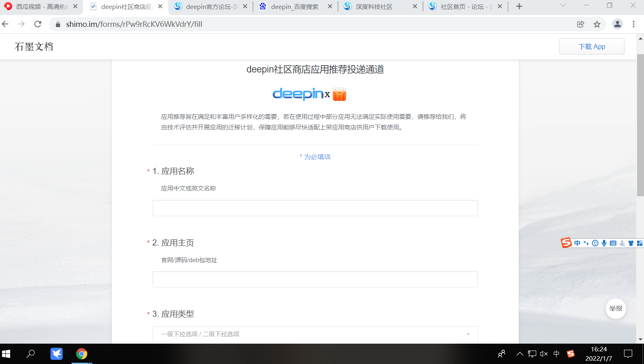The width and height of the screenshot is (644, 364).
Task: Close the 社区首页 - 论坛 tab
Action: [x=500, y=7]
